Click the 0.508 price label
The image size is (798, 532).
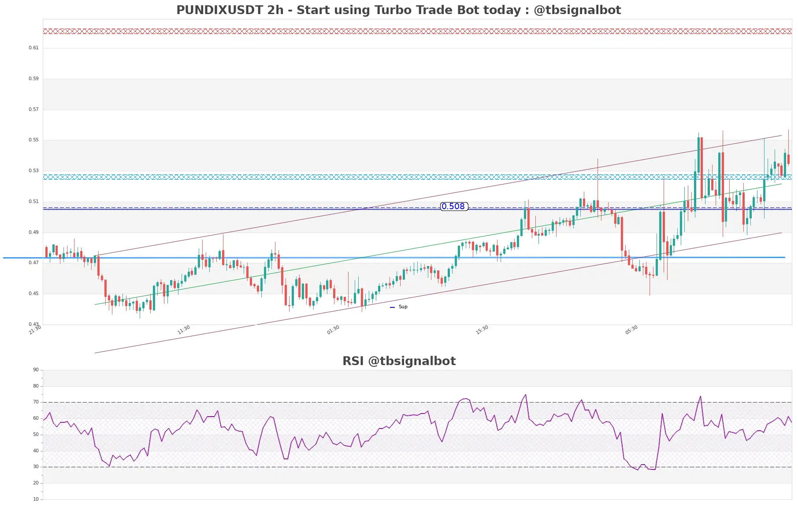tap(454, 207)
